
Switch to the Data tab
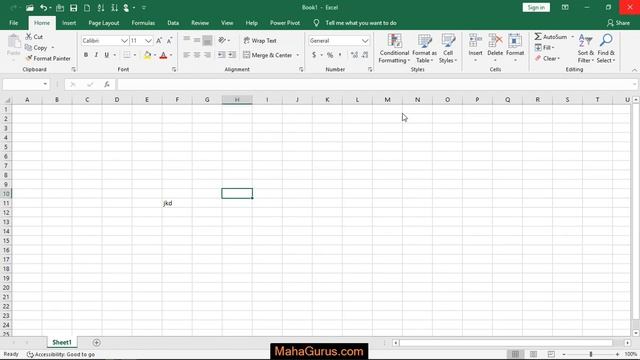173,23
